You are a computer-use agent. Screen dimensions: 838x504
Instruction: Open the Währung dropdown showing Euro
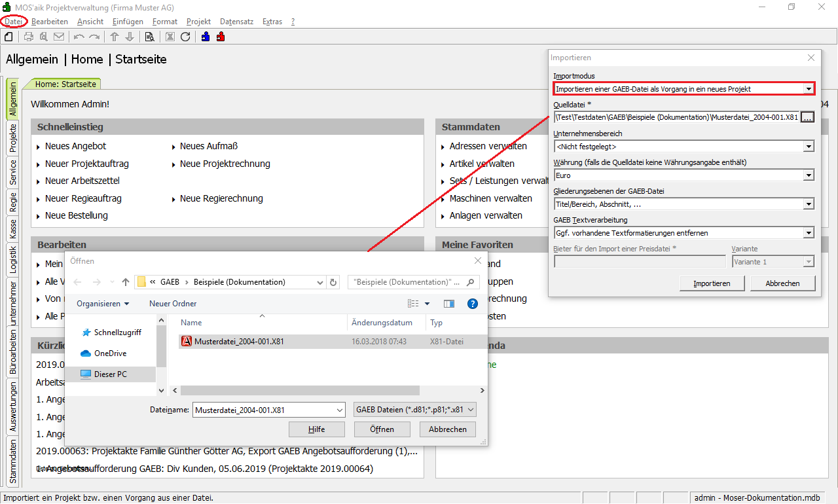point(809,175)
